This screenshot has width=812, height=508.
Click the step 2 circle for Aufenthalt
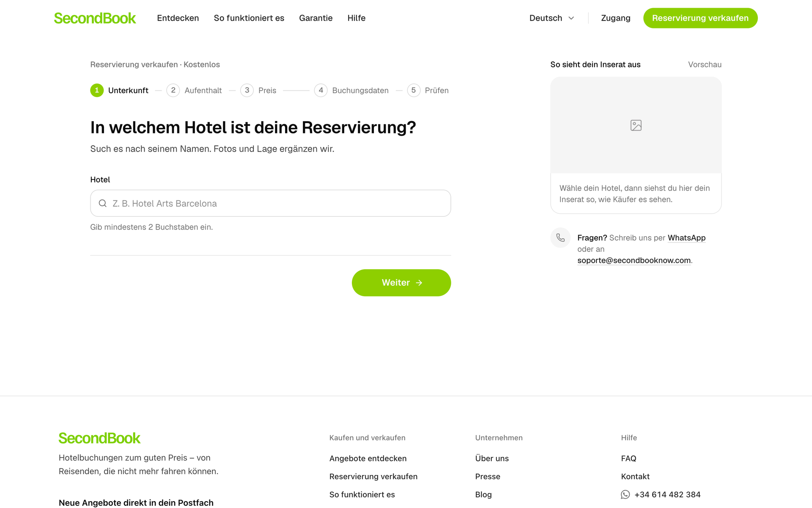click(173, 90)
